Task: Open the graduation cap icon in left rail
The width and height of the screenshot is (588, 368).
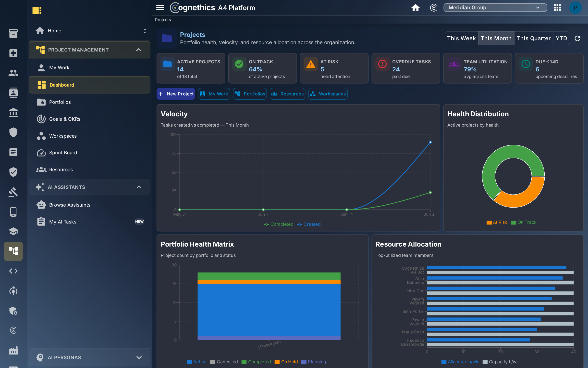Action: [13, 231]
